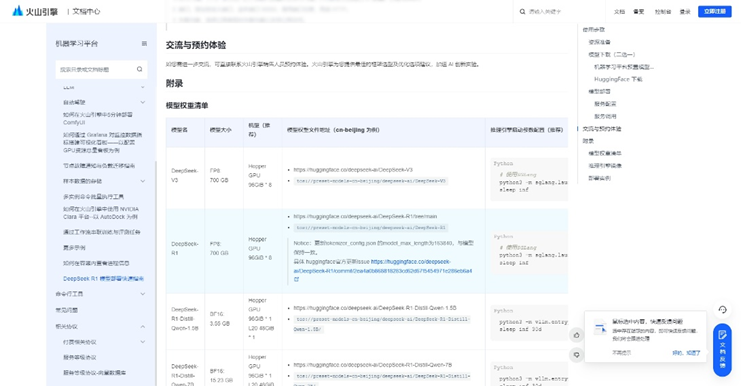The image size is (741, 386).
Task: Click the 模型权重清单 heading in the article
Action: click(x=187, y=105)
